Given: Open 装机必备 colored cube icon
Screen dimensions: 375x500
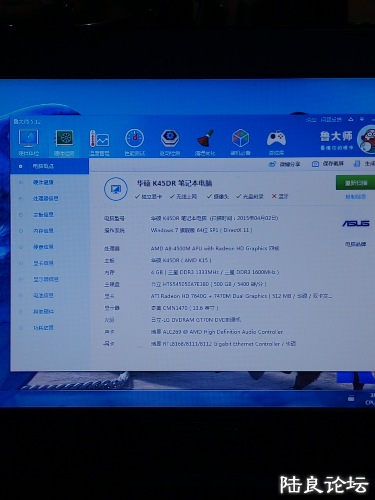Looking at the screenshot, I should click(x=241, y=138).
